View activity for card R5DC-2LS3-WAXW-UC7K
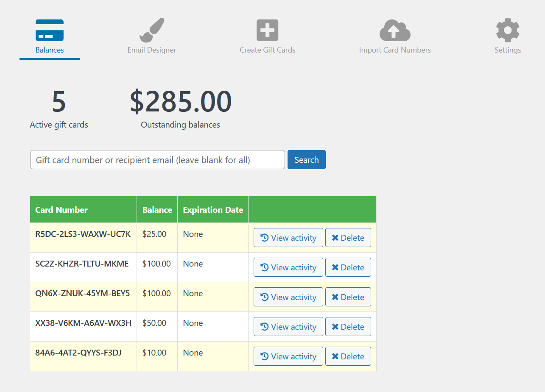 288,238
